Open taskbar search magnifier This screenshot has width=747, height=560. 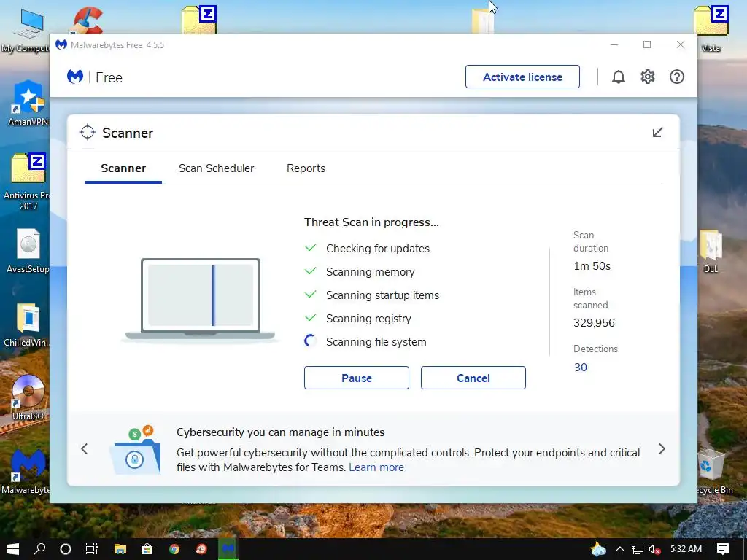tap(39, 549)
